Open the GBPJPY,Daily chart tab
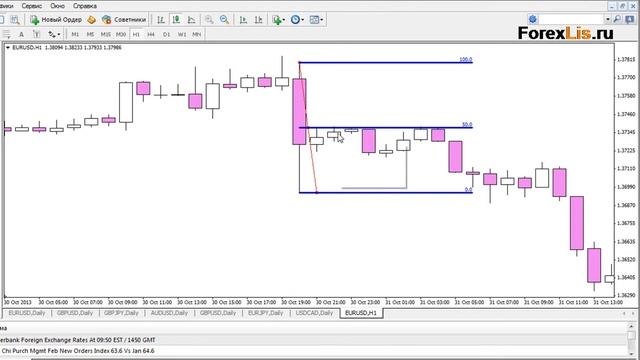Image resolution: width=640 pixels, height=360 pixels. [121, 313]
